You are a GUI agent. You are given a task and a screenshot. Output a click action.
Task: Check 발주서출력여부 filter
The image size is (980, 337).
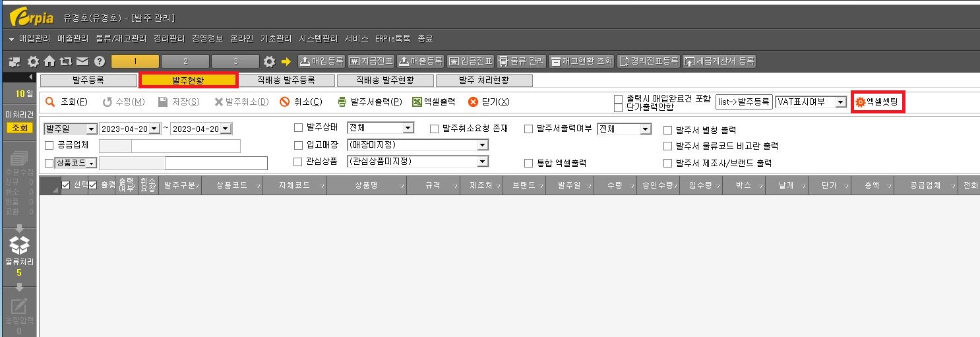(x=529, y=129)
